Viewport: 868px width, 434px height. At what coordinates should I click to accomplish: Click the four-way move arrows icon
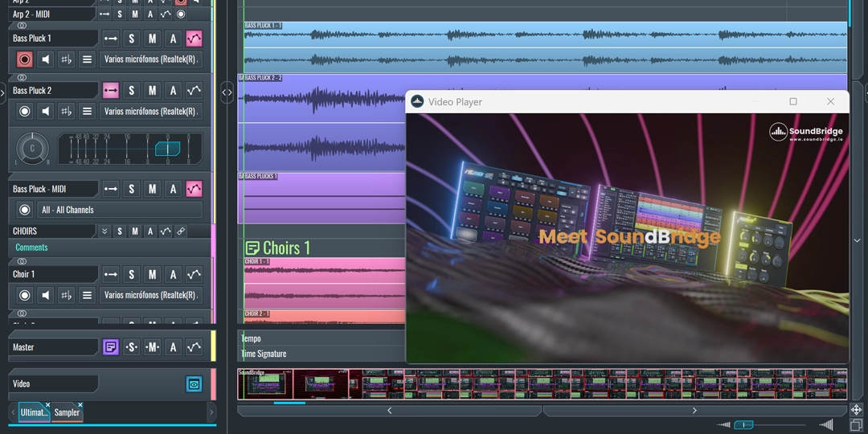tap(856, 410)
